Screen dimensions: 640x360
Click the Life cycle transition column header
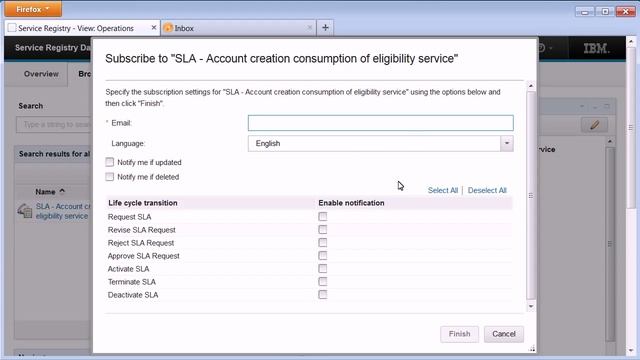pos(142,203)
